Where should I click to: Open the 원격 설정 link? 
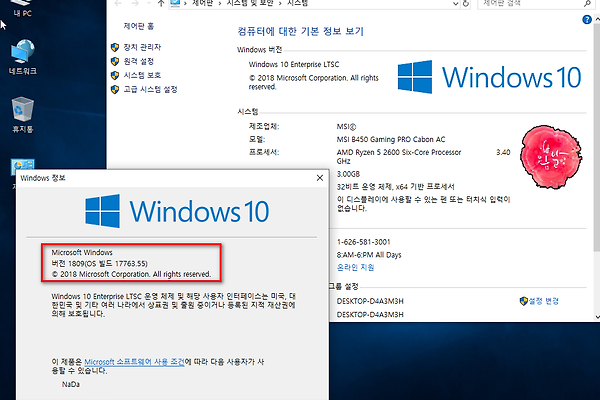coord(139,61)
